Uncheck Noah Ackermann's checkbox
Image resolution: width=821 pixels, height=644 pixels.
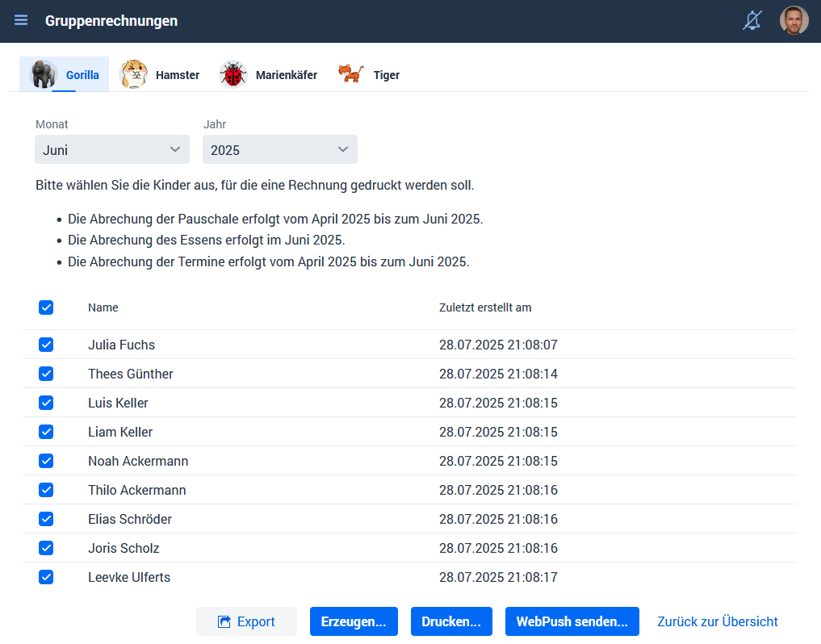(x=46, y=461)
